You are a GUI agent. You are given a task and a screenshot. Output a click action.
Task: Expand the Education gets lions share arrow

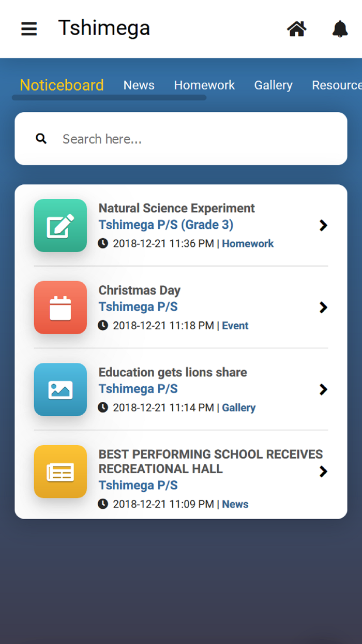323,389
